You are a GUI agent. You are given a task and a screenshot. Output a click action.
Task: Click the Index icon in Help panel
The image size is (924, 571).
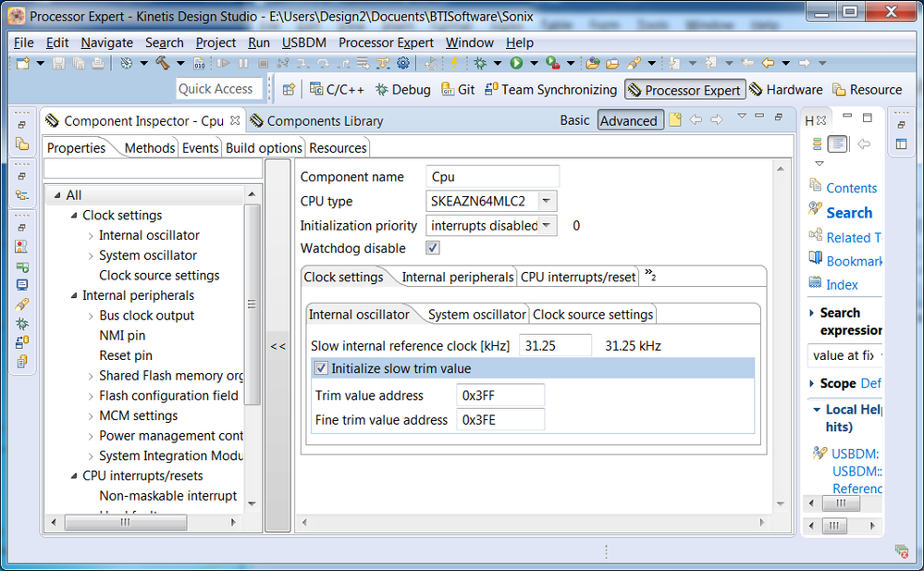click(x=816, y=284)
